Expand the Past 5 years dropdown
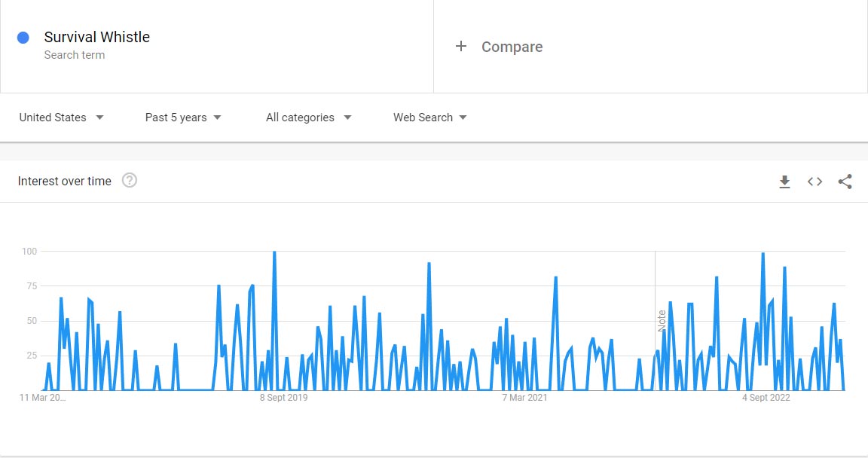The image size is (868, 458). click(x=183, y=118)
